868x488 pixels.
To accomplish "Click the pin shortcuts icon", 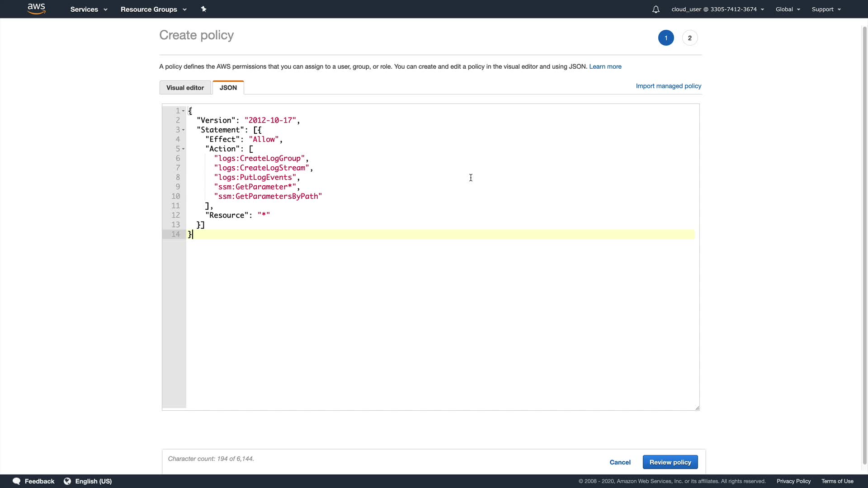I will point(203,9).
